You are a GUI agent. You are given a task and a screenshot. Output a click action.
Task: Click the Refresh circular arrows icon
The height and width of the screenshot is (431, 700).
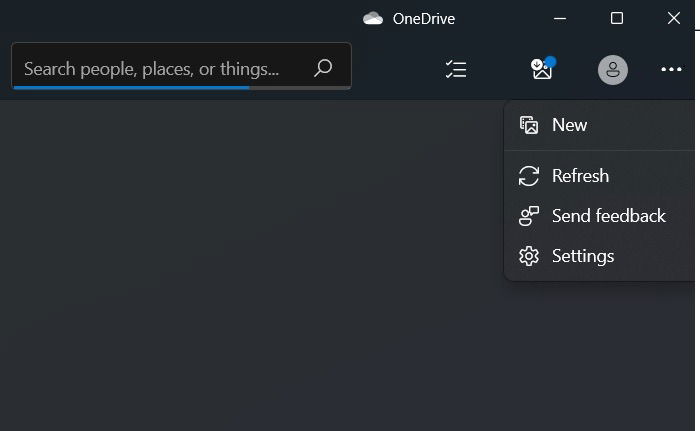click(x=529, y=176)
